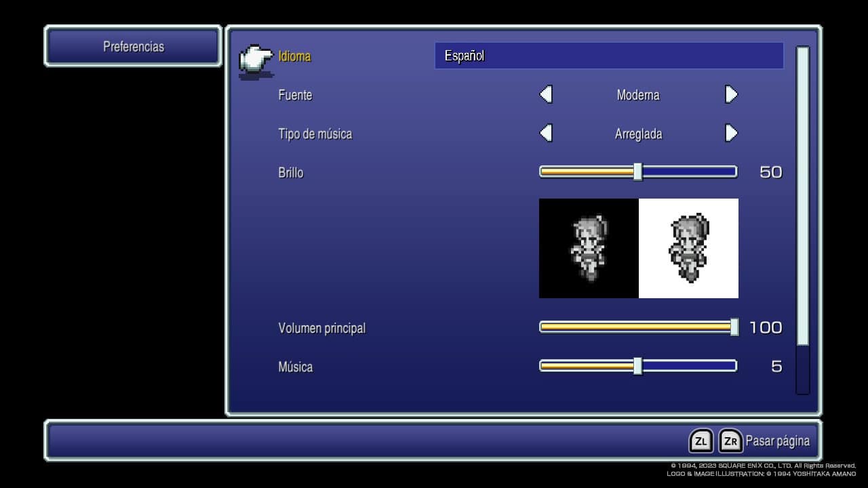868x488 pixels.
Task: Click right arrow for Fuente
Action: pyautogui.click(x=731, y=94)
